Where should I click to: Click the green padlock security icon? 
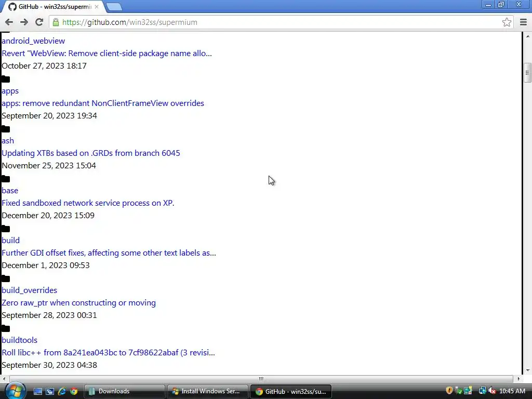[x=56, y=22]
